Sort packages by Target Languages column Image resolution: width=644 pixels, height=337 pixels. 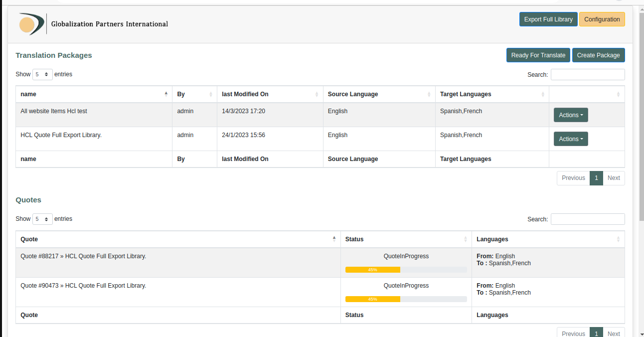tap(492, 94)
